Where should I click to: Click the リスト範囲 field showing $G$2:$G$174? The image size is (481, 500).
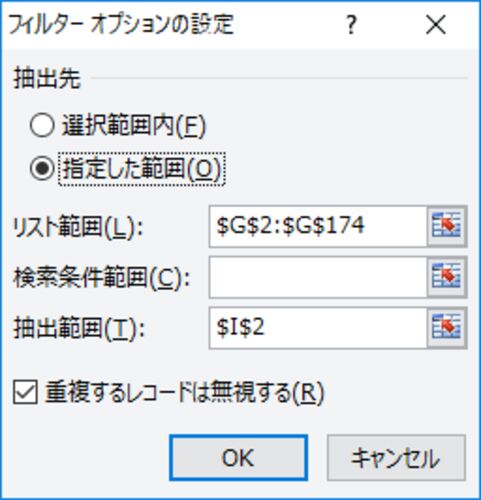[318, 226]
